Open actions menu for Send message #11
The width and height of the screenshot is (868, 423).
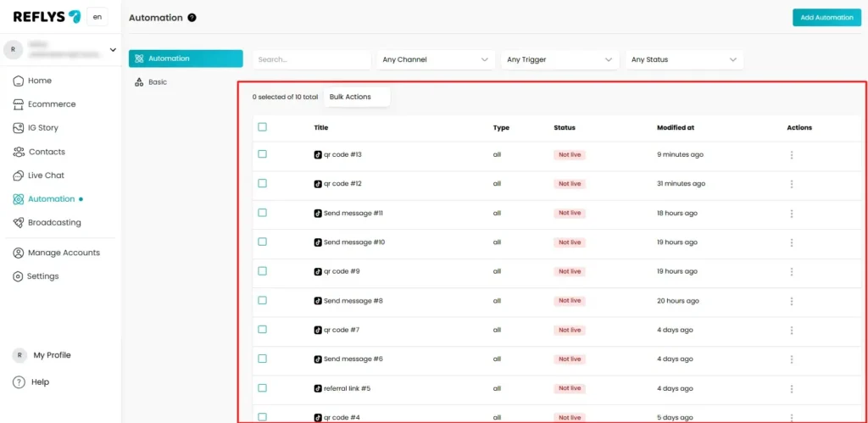[792, 213]
